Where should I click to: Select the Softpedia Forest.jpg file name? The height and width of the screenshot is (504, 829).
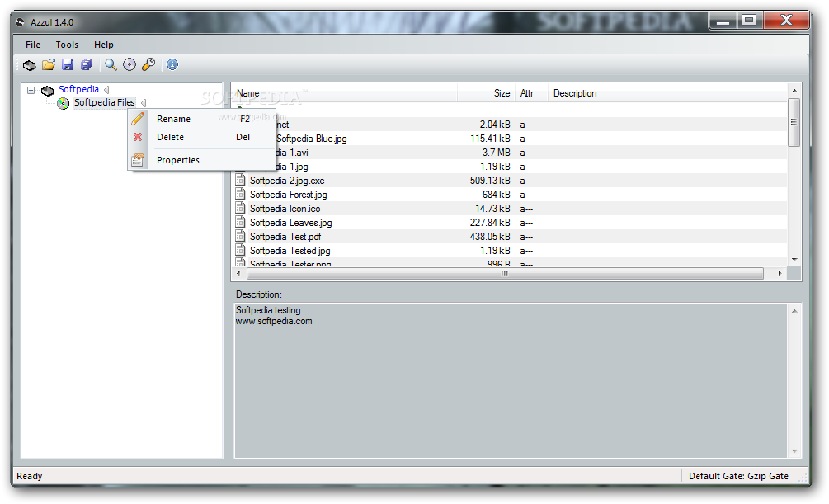[x=288, y=195]
